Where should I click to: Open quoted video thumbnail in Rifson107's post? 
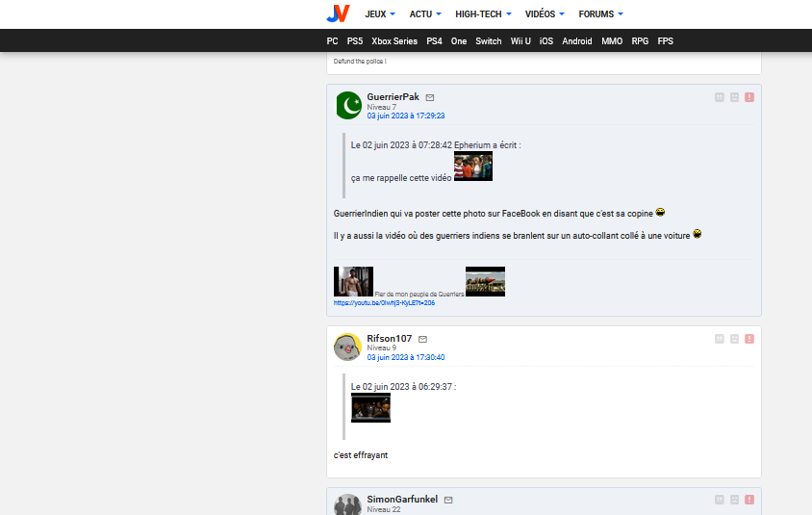(x=370, y=408)
